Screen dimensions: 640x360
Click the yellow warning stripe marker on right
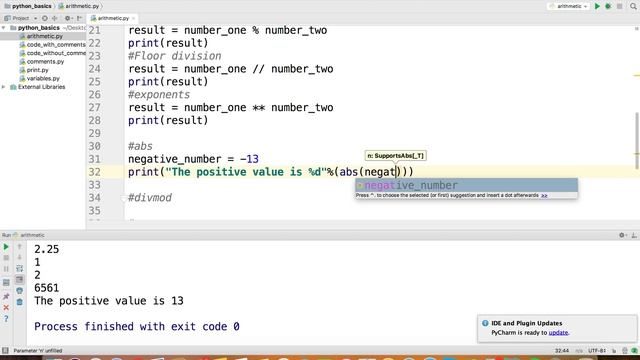637,75
